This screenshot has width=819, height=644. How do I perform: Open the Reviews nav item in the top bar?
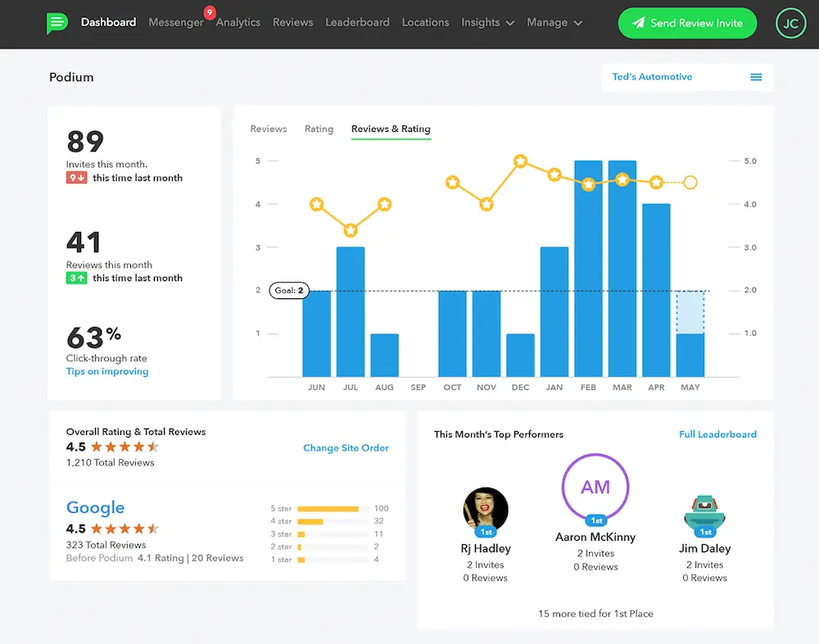click(x=293, y=22)
